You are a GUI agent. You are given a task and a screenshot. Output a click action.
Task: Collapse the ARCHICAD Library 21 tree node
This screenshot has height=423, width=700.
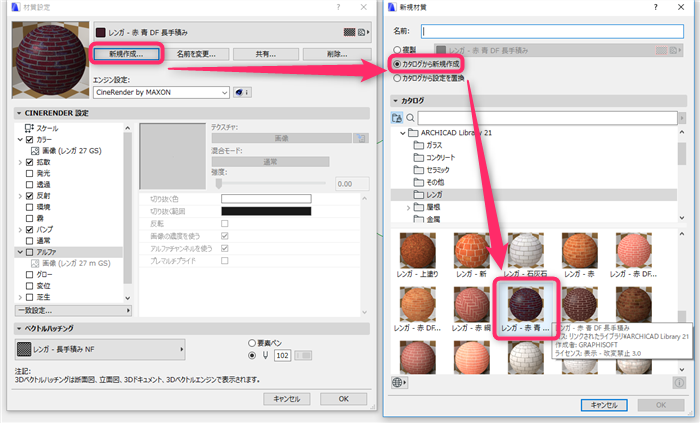[403, 133]
